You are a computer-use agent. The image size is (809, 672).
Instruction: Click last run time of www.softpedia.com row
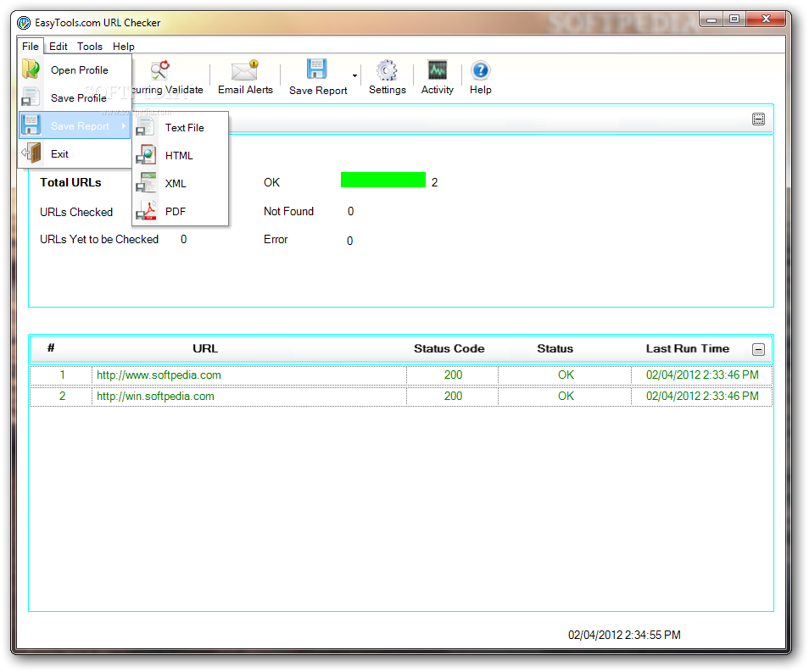(x=702, y=375)
